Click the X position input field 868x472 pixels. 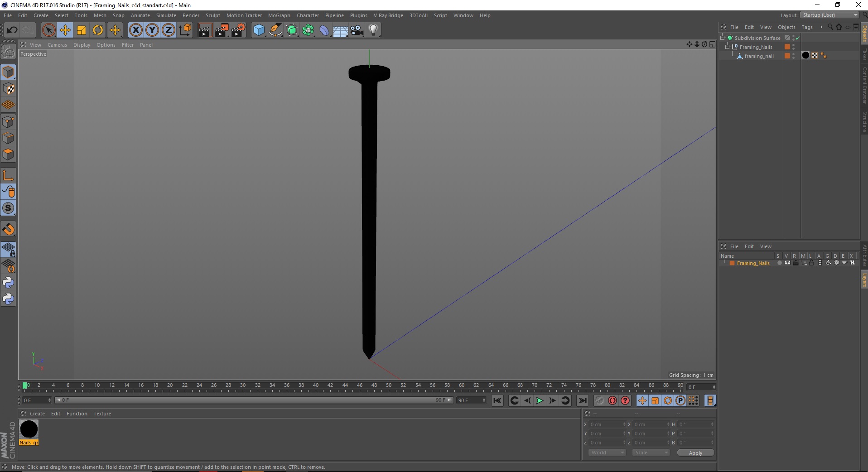coord(607,424)
